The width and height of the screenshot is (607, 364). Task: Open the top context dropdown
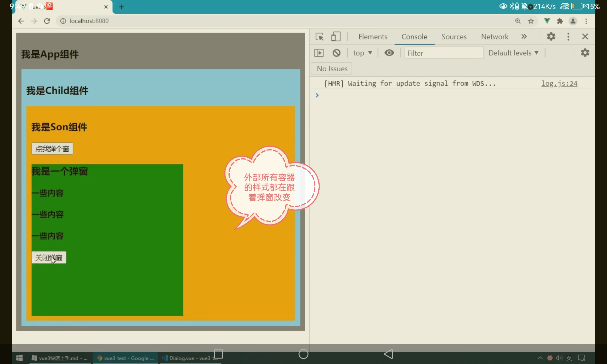point(362,53)
